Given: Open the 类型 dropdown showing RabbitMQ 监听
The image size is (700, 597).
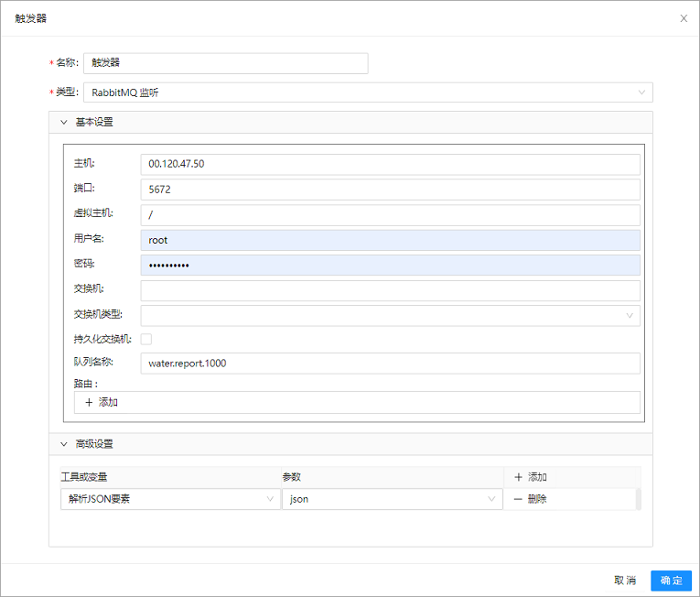Looking at the screenshot, I should [368, 92].
